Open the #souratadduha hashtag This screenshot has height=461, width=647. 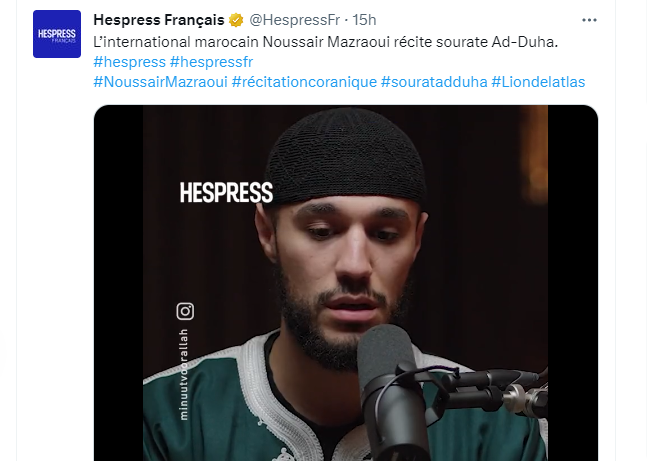click(434, 82)
